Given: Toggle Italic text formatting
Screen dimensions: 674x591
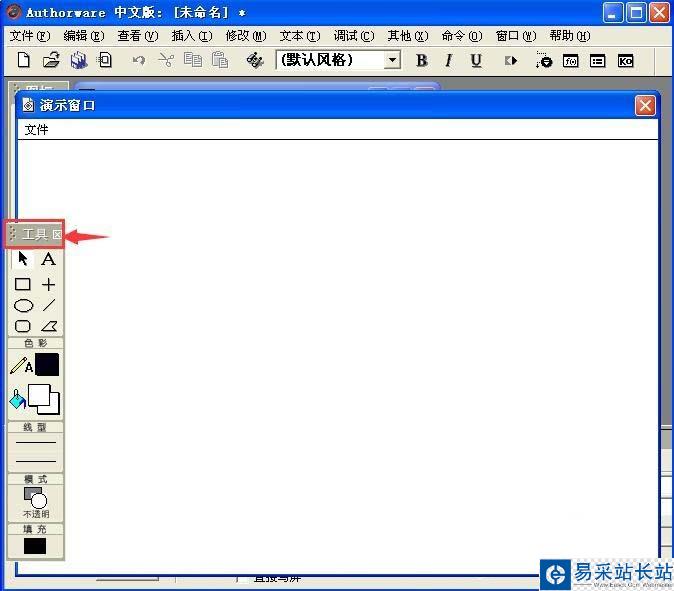Looking at the screenshot, I should (x=449, y=61).
